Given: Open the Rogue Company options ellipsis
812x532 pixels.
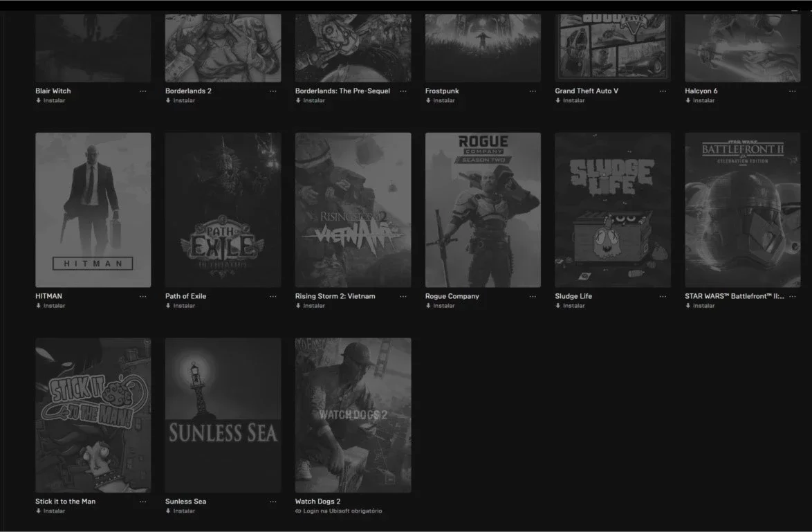Looking at the screenshot, I should click(533, 296).
